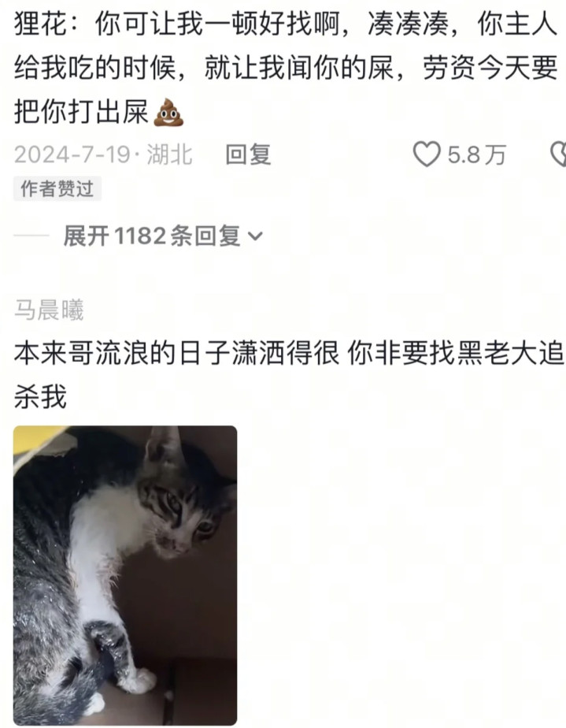This screenshot has height=728, width=566.
Task: Click the words 杀我 in the second comment
Action: [x=40, y=396]
